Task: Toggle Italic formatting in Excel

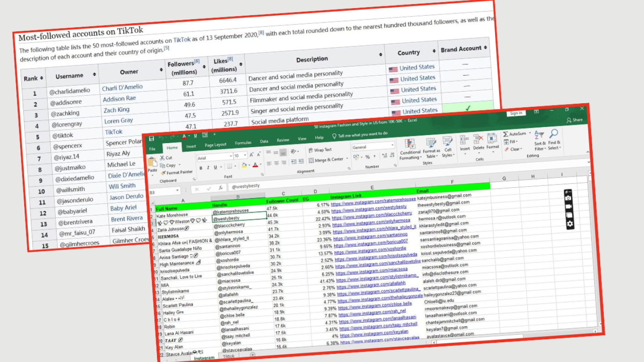Action: pos(208,168)
